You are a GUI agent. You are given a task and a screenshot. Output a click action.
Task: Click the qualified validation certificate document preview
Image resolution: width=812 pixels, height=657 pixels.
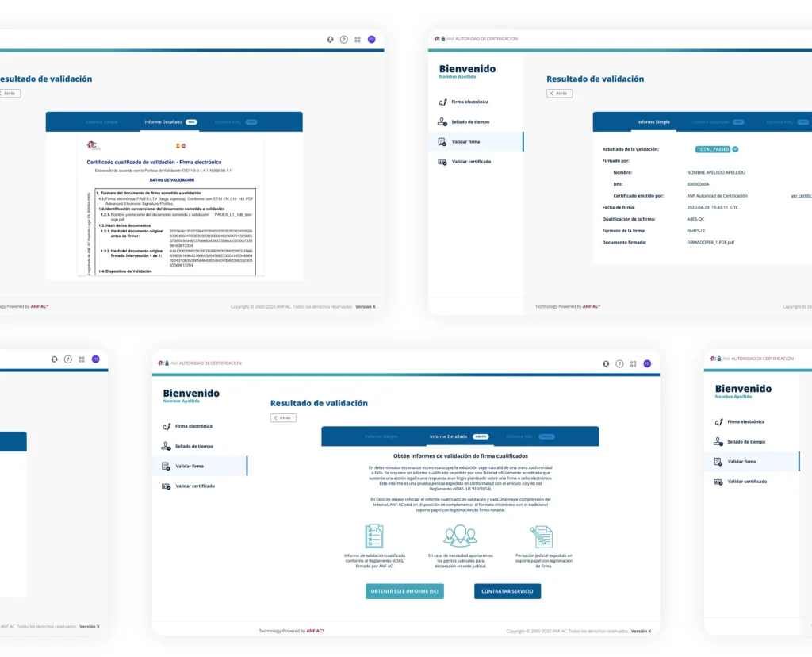[174, 206]
